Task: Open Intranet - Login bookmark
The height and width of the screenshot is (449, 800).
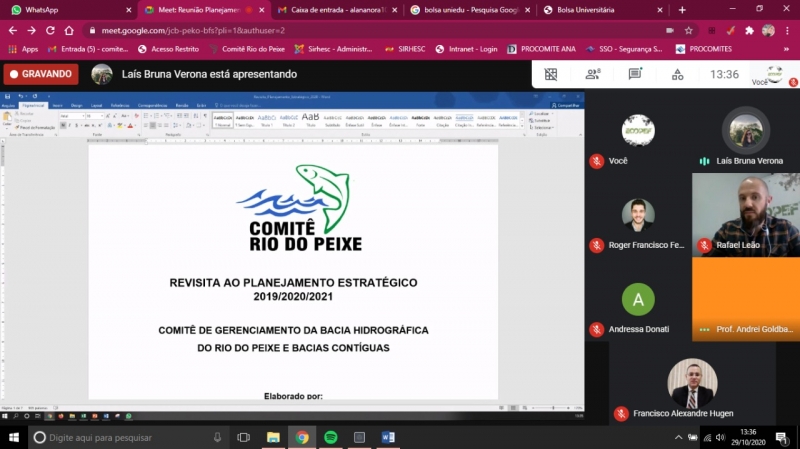Action: (x=467, y=49)
